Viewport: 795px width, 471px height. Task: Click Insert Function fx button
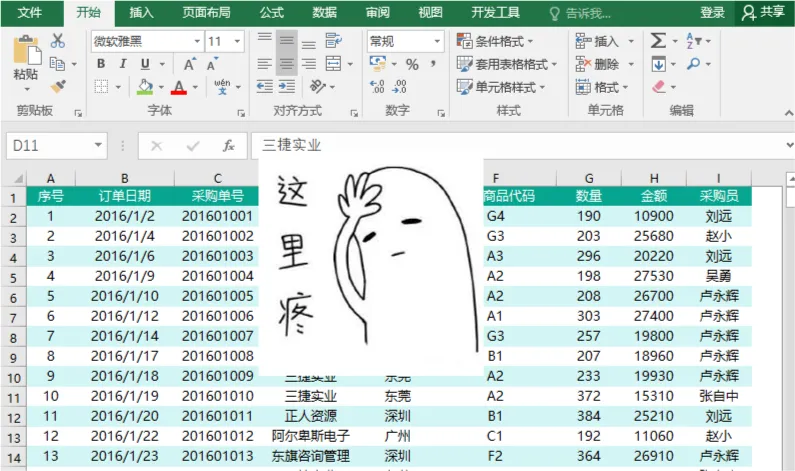click(x=229, y=146)
